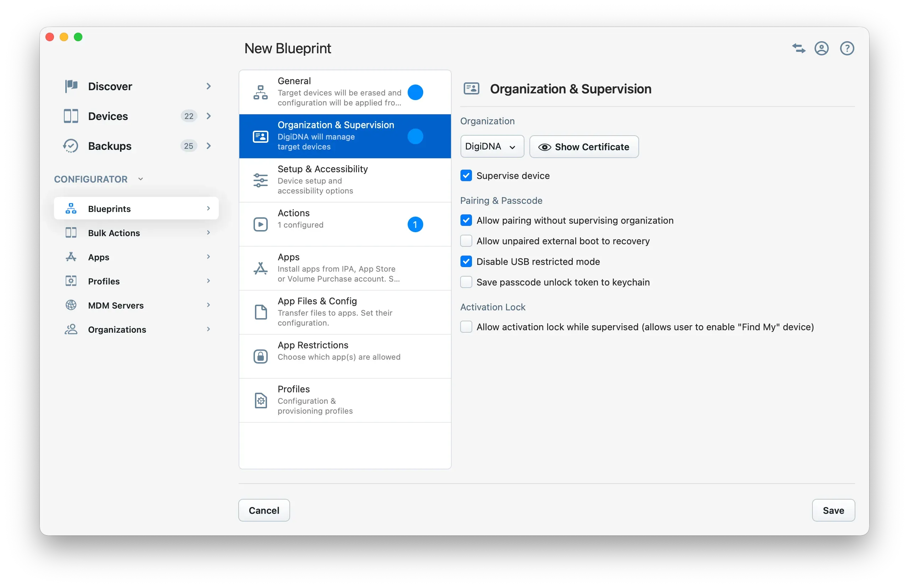Open Organizations in the sidebar
909x588 pixels.
(x=136, y=329)
